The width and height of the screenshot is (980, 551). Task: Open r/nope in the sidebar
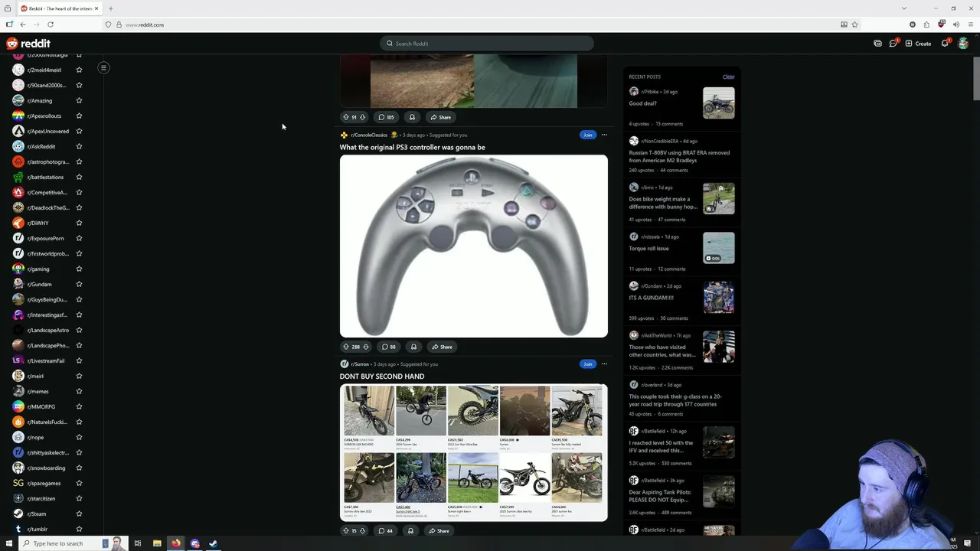point(35,437)
